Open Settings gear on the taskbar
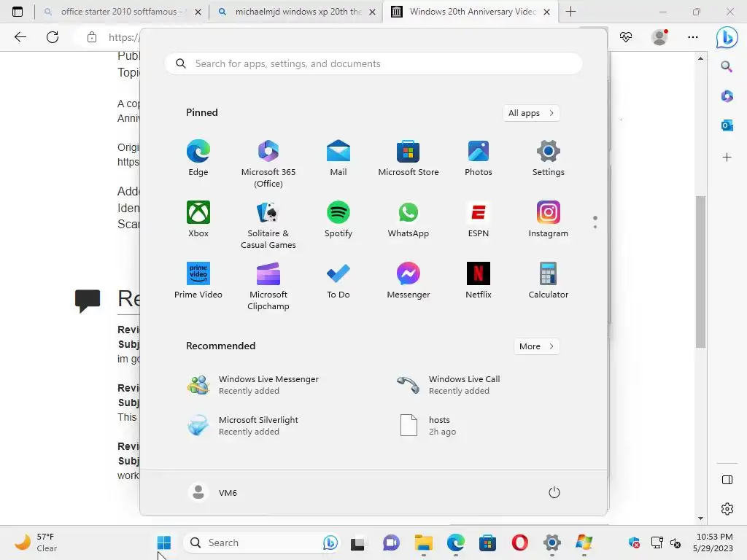The height and width of the screenshot is (560, 747). pyautogui.click(x=552, y=542)
